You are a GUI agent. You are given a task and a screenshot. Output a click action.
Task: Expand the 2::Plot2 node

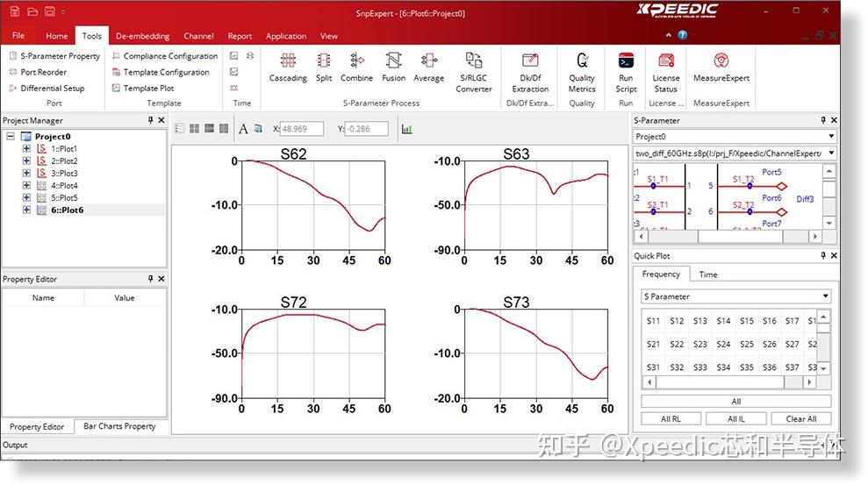click(26, 160)
